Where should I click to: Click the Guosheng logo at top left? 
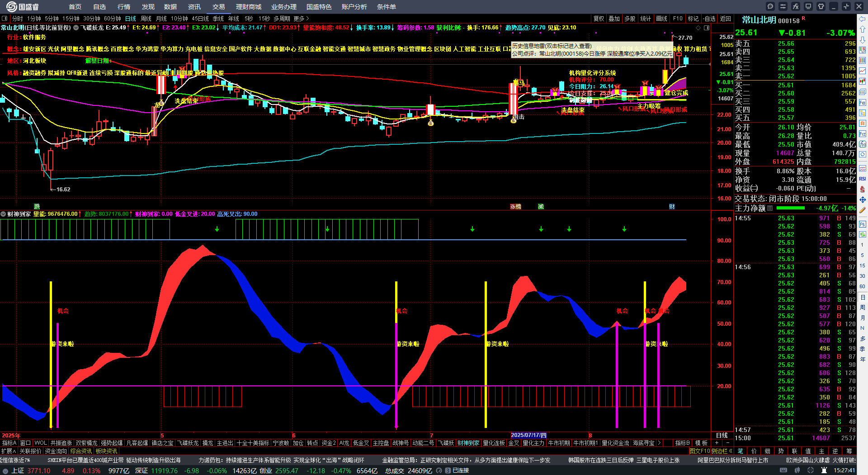click(x=23, y=6)
